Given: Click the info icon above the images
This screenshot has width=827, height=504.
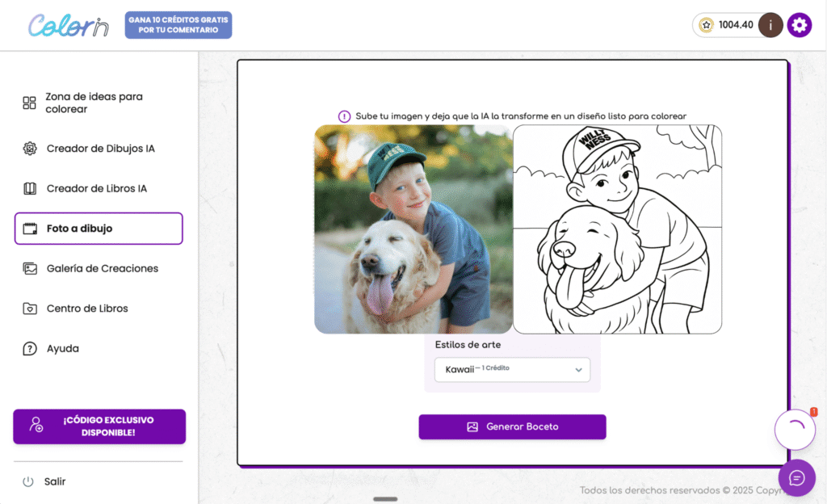Looking at the screenshot, I should [x=344, y=116].
